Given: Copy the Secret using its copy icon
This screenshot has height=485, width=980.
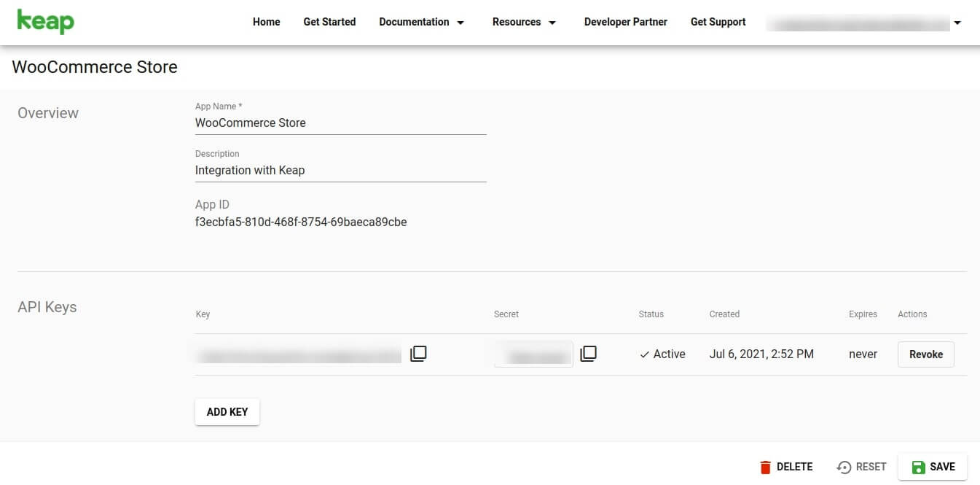Looking at the screenshot, I should (x=588, y=353).
